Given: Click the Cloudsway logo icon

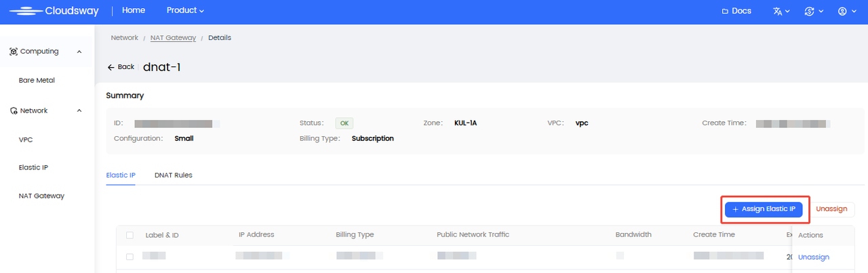Looking at the screenshot, I should pos(26,11).
